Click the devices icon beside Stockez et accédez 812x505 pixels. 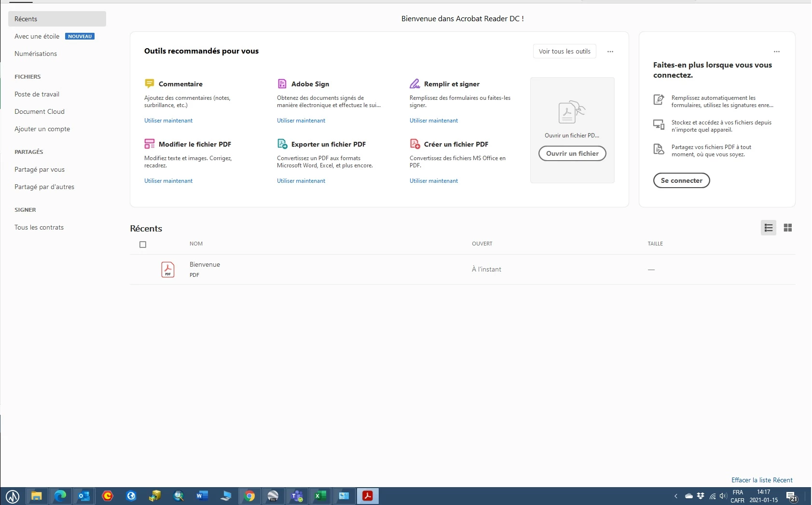(x=659, y=124)
